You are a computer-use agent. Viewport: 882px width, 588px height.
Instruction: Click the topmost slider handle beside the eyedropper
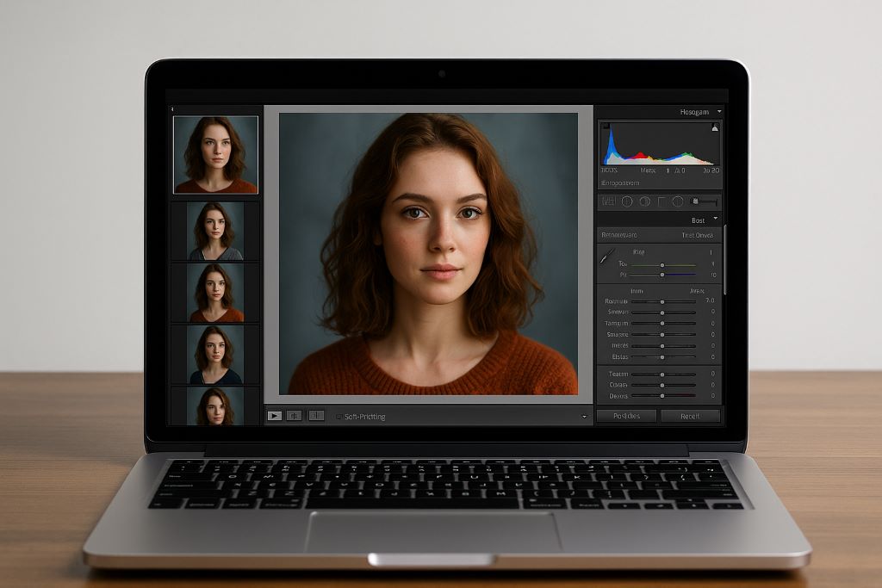pos(661,265)
